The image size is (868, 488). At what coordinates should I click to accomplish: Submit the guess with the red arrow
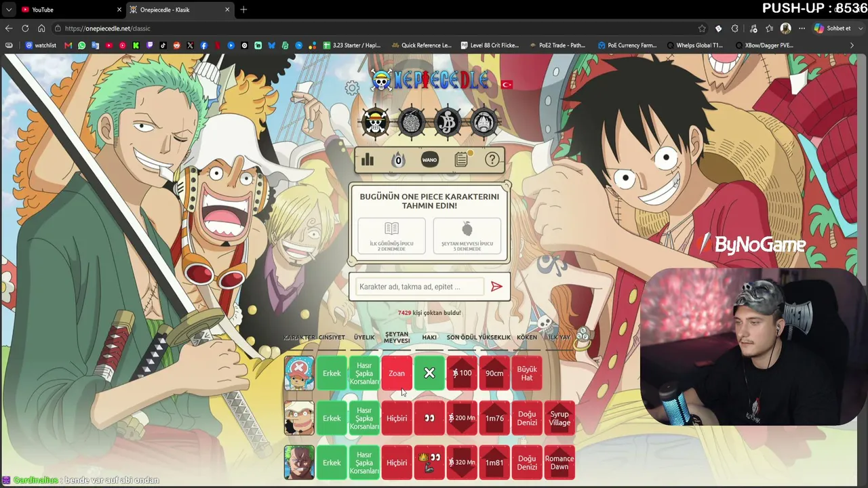[x=496, y=287]
